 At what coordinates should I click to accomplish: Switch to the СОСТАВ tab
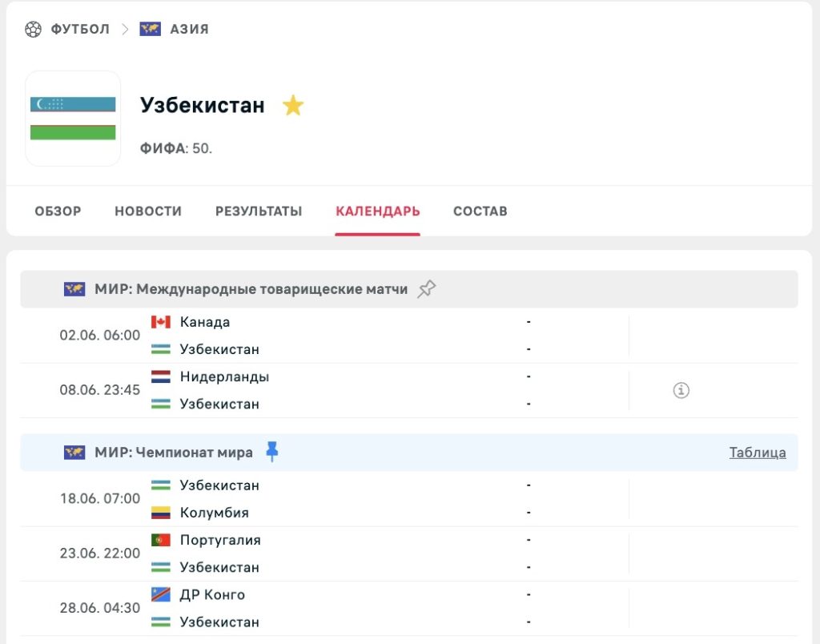[x=480, y=211]
